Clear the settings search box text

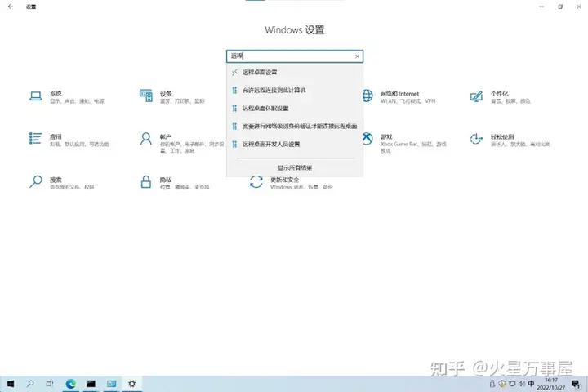357,56
